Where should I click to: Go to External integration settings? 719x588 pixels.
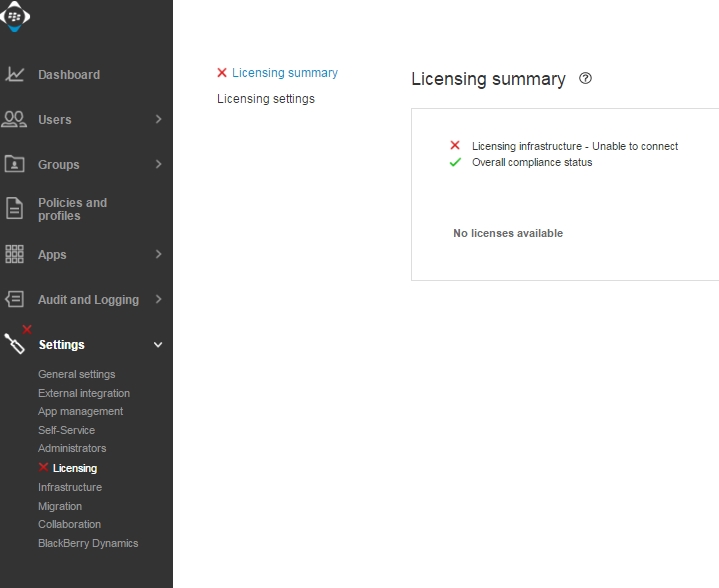pos(84,393)
